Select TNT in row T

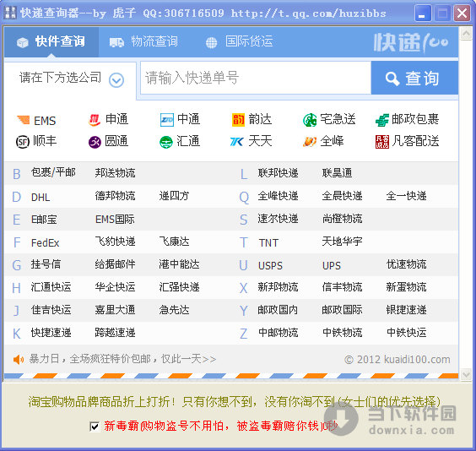pos(268,242)
